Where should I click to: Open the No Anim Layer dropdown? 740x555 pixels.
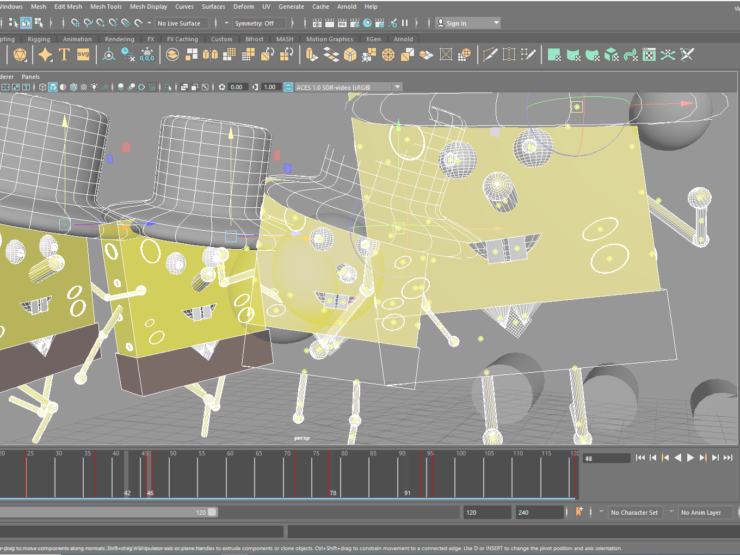point(705,513)
